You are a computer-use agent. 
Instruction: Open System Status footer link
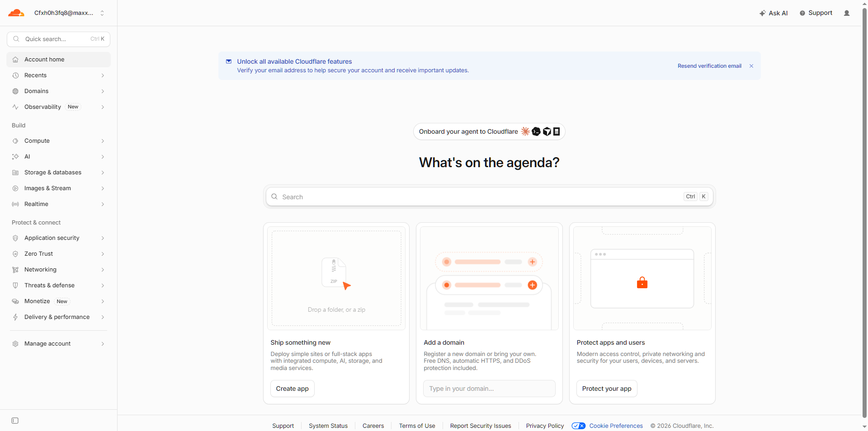(x=328, y=426)
